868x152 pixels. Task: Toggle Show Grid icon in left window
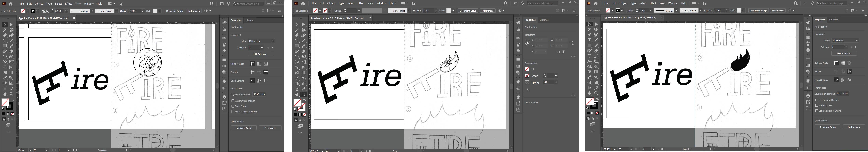[259, 64]
